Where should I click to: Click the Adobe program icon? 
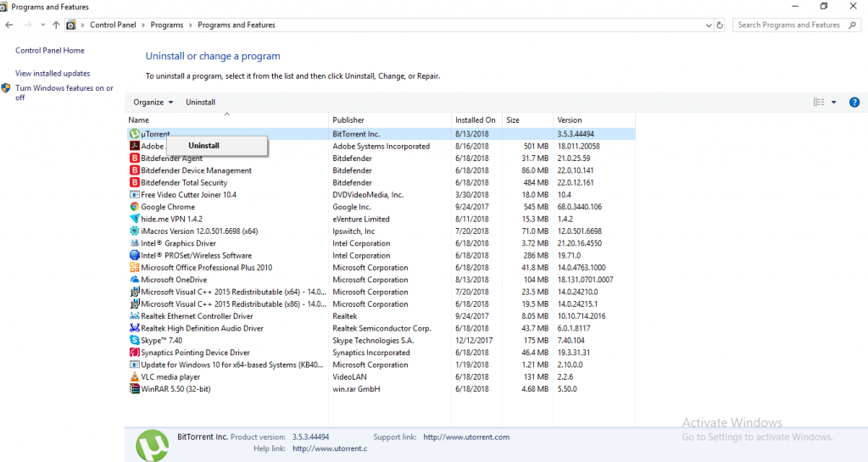pyautogui.click(x=134, y=146)
